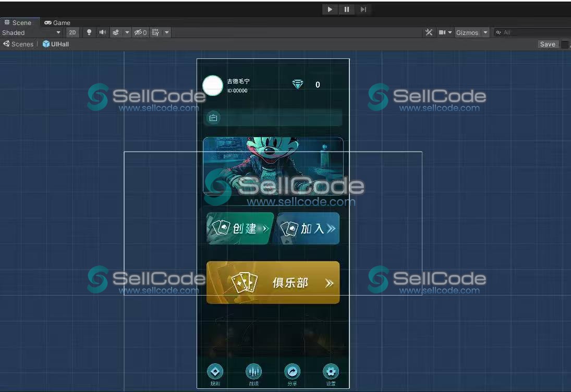
Task: Select the 规则 rules diamond icon
Action: tap(215, 371)
